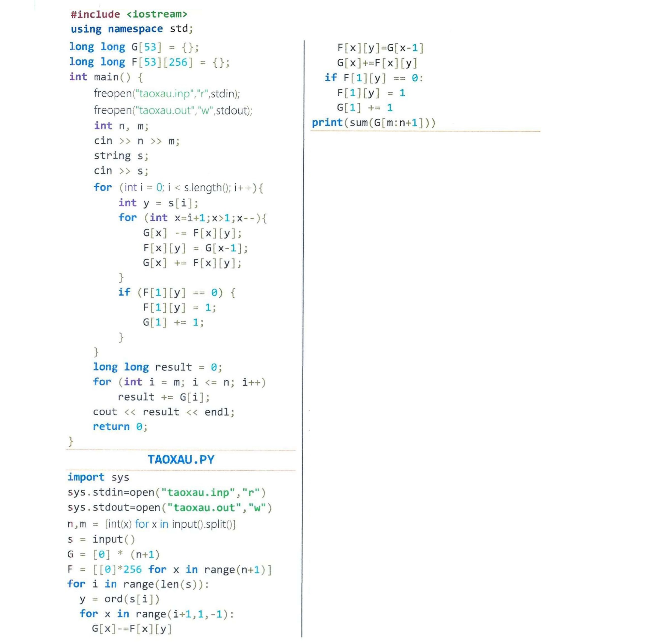Select the Python 'if F[1][y] == 0:' line
Screen dimensions: 648x644
point(374,78)
